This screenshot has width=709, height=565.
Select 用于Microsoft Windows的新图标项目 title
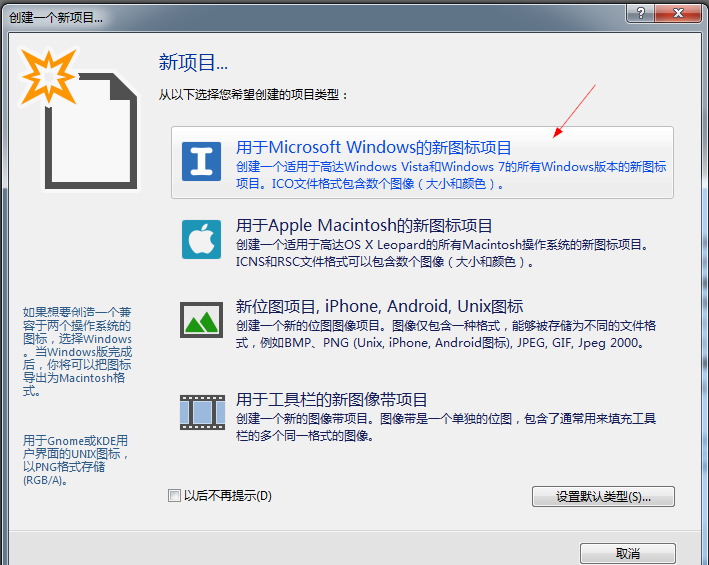coord(373,147)
